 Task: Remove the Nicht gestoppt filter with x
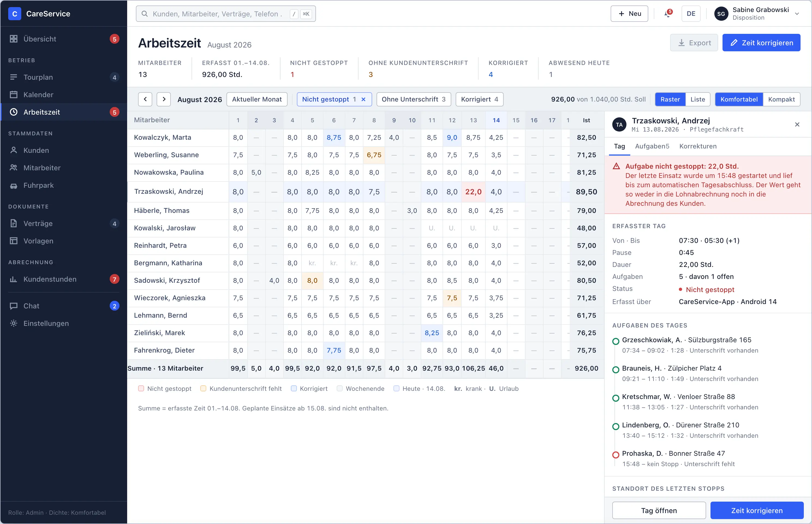(363, 99)
